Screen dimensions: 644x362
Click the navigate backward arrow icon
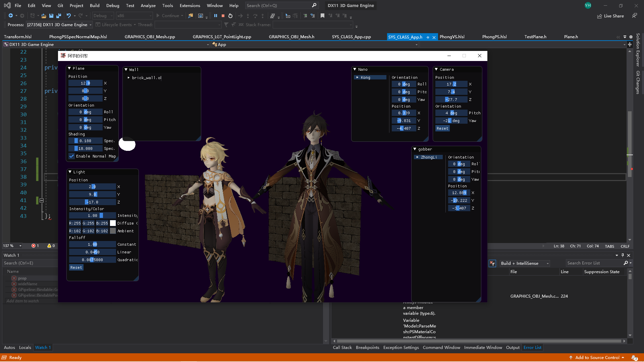tap(11, 16)
